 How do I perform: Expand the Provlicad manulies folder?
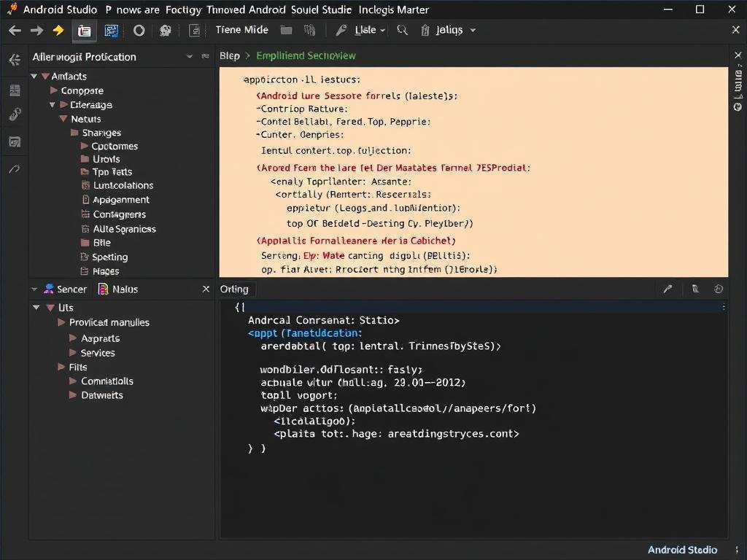62,322
